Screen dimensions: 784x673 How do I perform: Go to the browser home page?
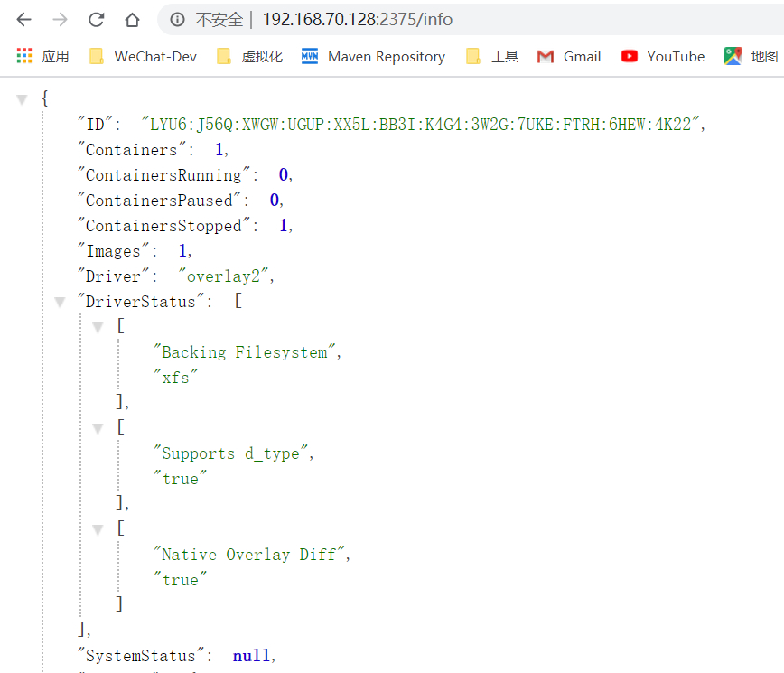(x=132, y=20)
